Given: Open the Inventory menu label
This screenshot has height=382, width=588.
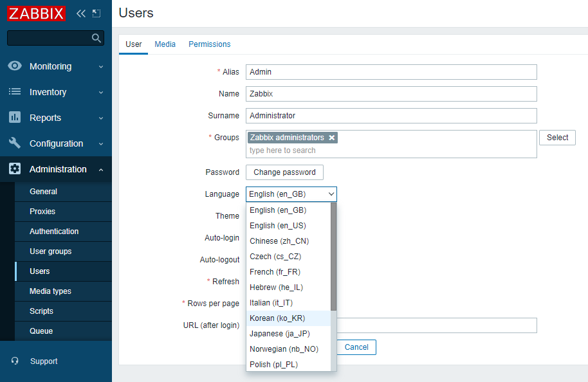Looking at the screenshot, I should [48, 92].
